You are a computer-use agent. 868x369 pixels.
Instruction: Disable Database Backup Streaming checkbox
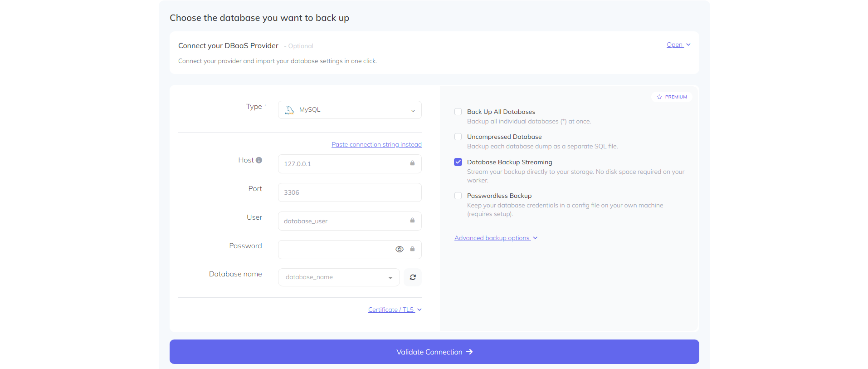coord(458,162)
